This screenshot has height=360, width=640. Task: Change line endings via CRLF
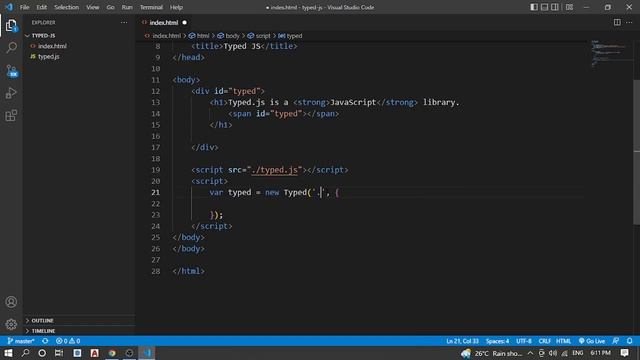(544, 341)
